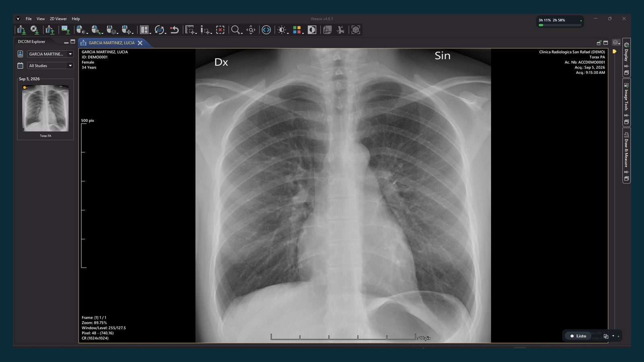Screen dimensions: 644x362
Task: Click the 3D cube viewer icon
Action: 356,30
